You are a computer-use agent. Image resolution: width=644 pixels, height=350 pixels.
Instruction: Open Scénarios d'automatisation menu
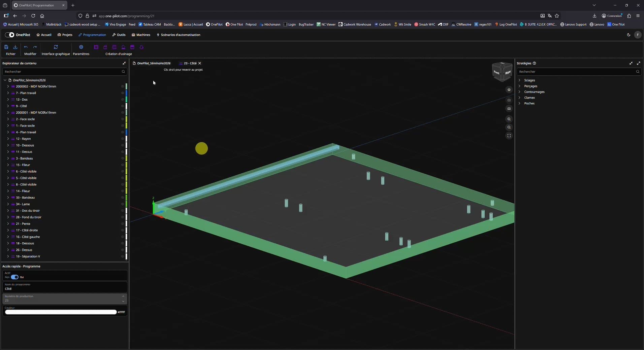(x=179, y=35)
